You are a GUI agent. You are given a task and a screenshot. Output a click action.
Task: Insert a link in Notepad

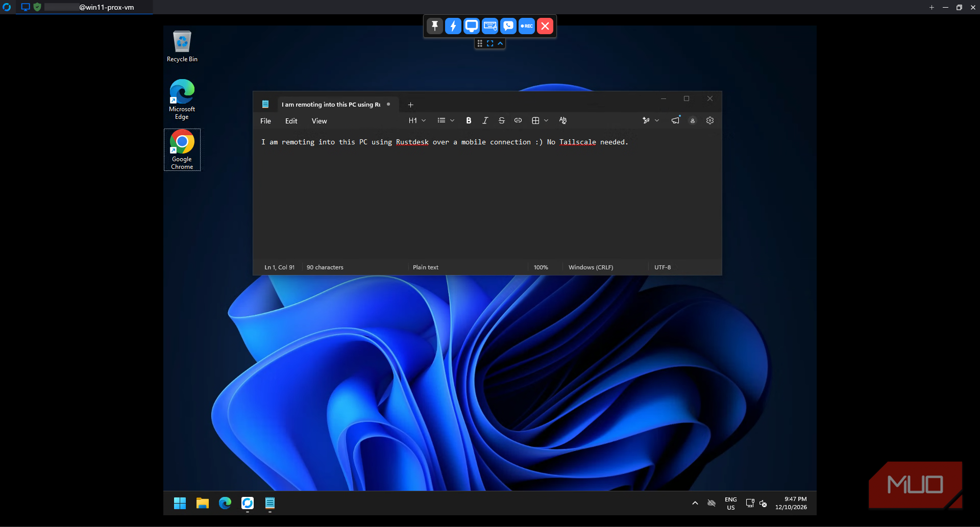(518, 120)
